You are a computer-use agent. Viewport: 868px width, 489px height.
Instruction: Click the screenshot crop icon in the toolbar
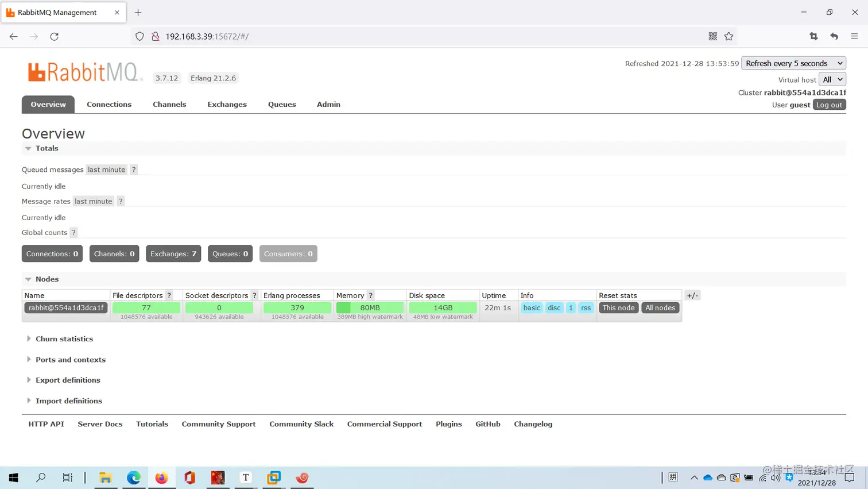click(x=813, y=36)
